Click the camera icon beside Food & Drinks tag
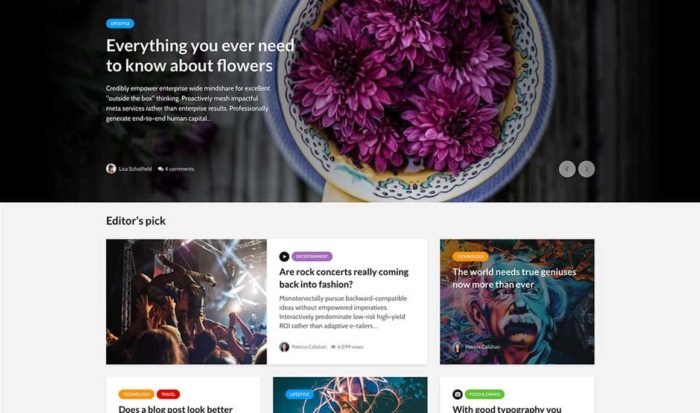 [457, 394]
